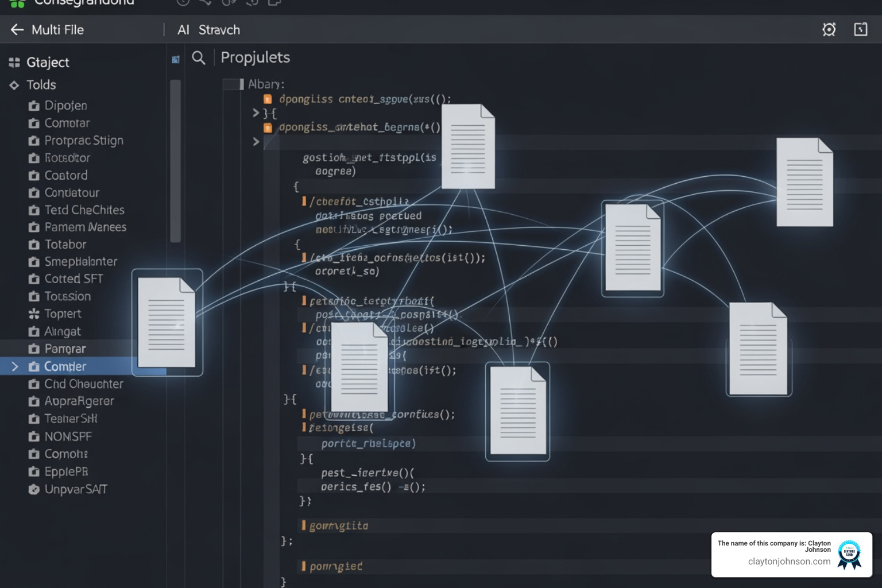Click the external link icon top right
Image resolution: width=882 pixels, height=588 pixels.
pyautogui.click(x=860, y=29)
